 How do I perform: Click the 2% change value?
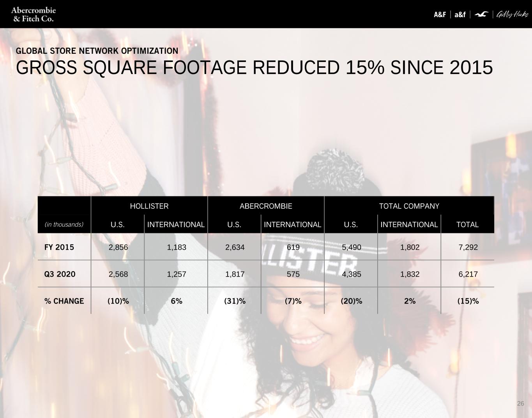(410, 301)
